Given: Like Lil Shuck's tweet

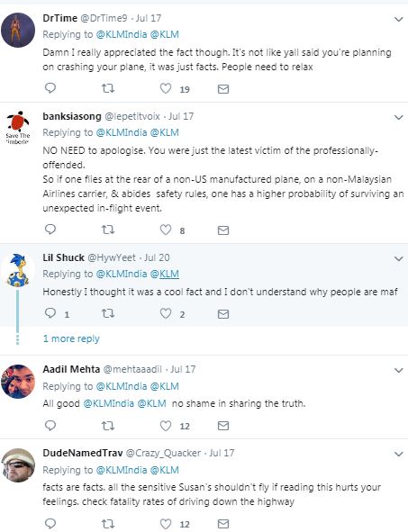Looking at the screenshot, I should tap(166, 313).
